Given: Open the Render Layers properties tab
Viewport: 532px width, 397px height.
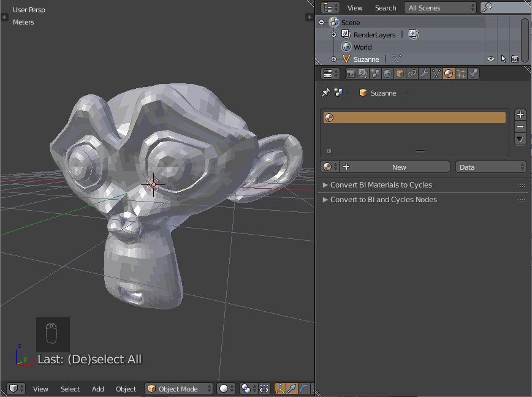Looking at the screenshot, I should click(363, 74).
